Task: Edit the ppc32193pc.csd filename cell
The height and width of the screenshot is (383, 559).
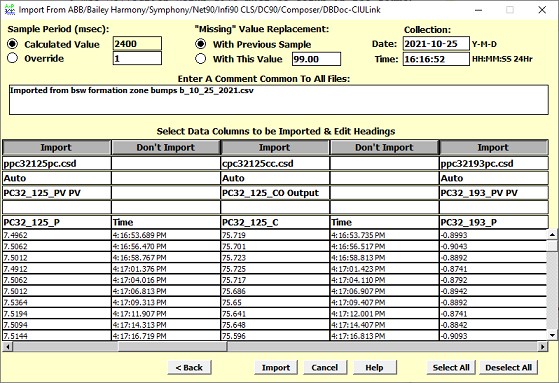Action: tap(494, 163)
